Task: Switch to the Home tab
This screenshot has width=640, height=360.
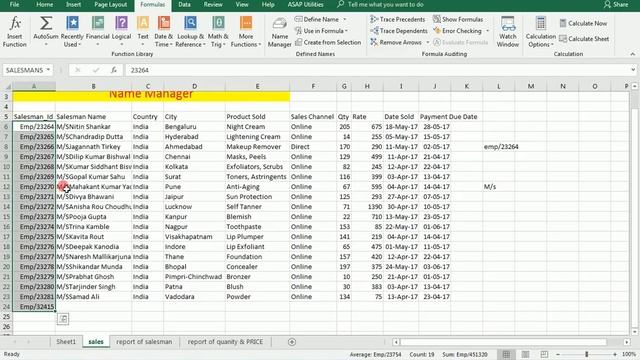Action: pos(44,4)
